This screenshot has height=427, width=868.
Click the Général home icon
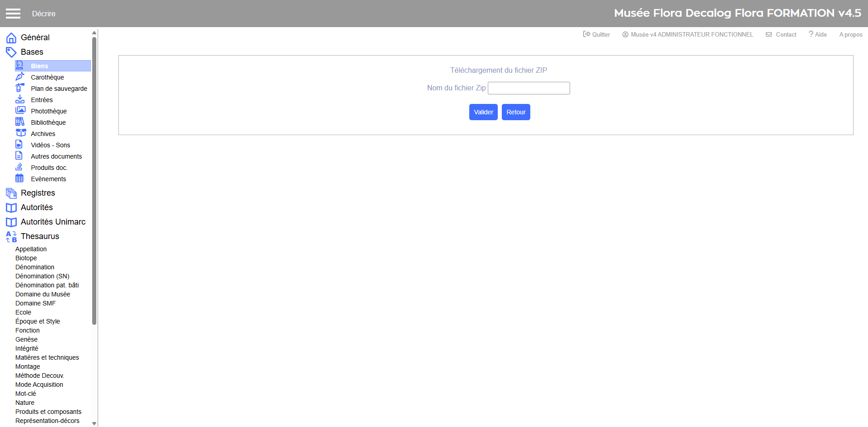(x=11, y=38)
